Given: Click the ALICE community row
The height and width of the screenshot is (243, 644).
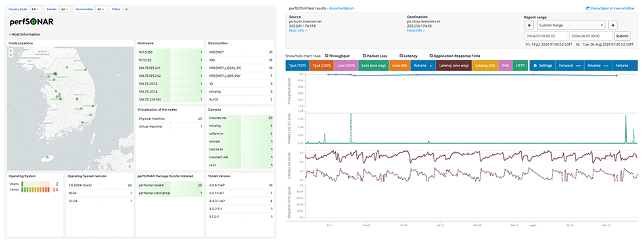Looking at the screenshot, I should pos(241,99).
